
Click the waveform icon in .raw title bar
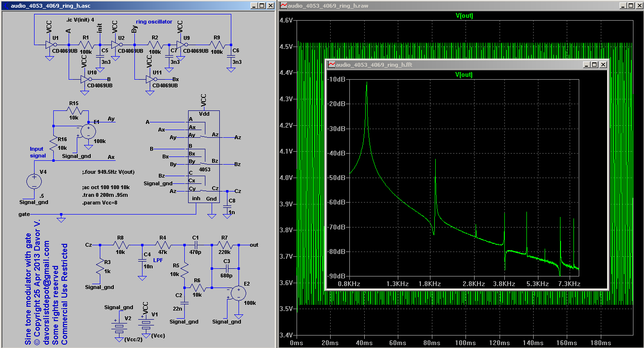tap(284, 5)
